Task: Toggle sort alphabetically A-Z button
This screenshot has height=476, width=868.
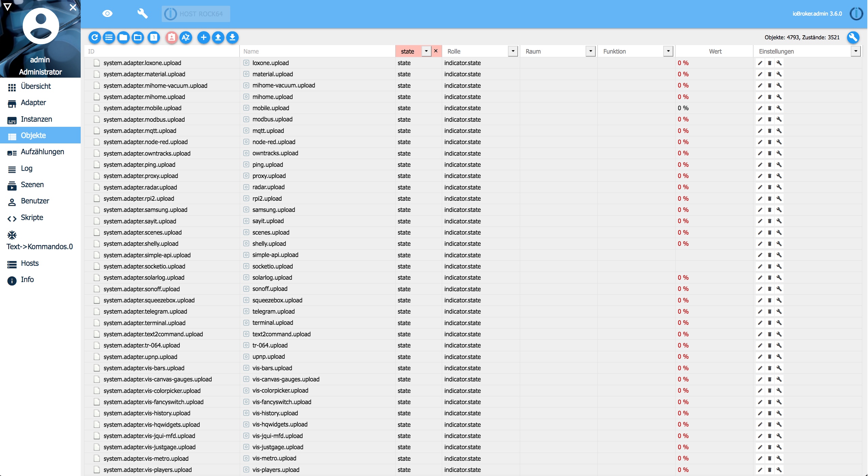Action: (186, 37)
